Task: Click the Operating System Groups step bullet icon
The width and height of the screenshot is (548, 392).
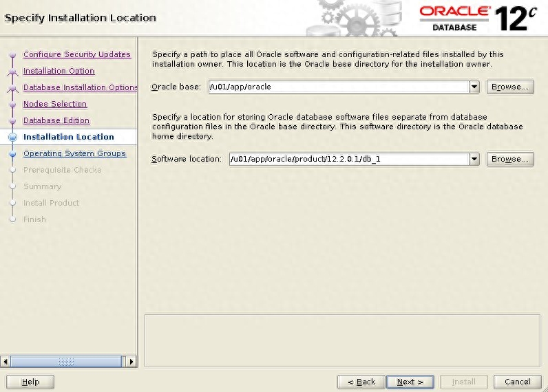Action: tap(12, 154)
